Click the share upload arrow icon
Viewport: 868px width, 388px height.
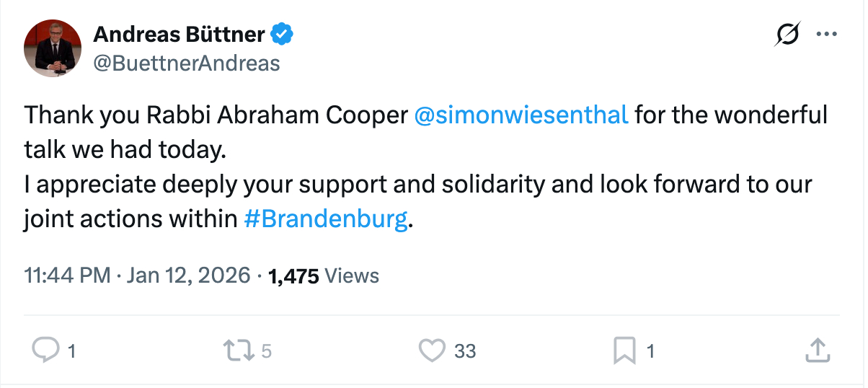(816, 350)
